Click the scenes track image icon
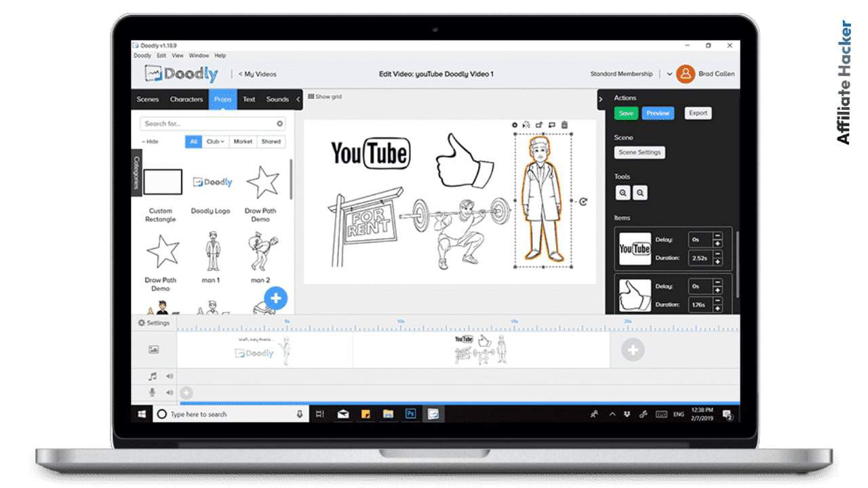Screen dimensions: 868x488 (x=154, y=350)
